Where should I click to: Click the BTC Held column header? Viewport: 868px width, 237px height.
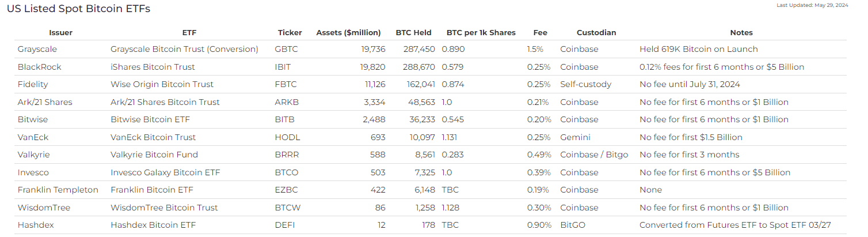413,33
